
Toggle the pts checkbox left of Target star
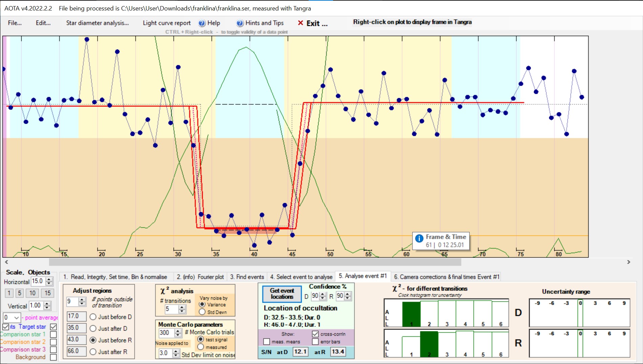pos(6,327)
